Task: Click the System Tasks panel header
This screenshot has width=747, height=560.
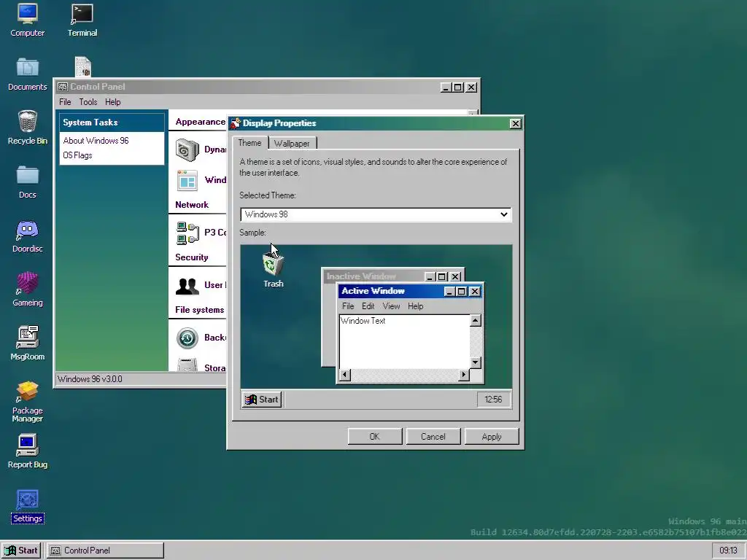Action: click(112, 122)
